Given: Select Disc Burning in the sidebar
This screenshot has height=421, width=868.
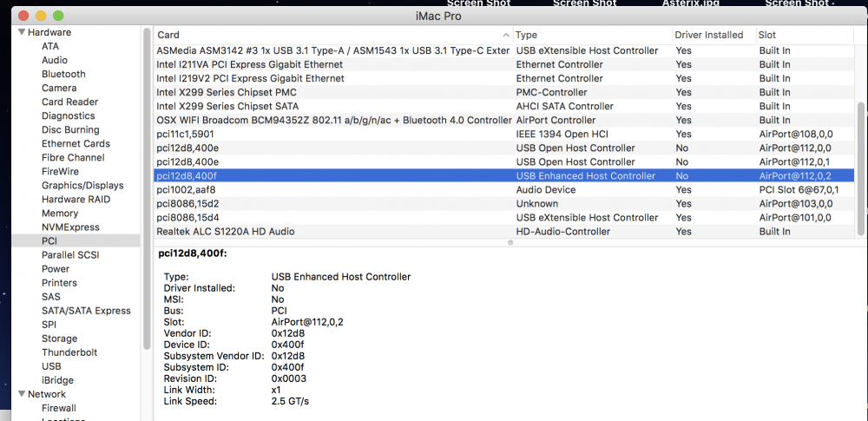Looking at the screenshot, I should pyautogui.click(x=70, y=129).
